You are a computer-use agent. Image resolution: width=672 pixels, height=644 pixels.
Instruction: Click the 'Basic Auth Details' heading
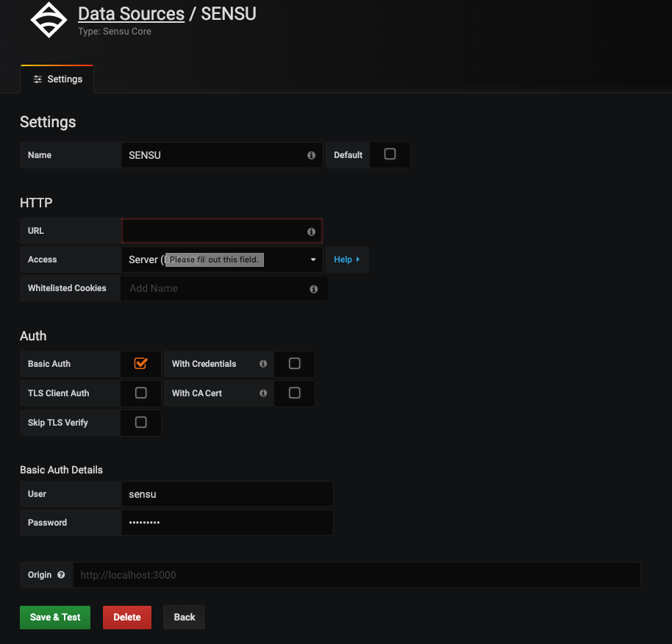tap(61, 470)
